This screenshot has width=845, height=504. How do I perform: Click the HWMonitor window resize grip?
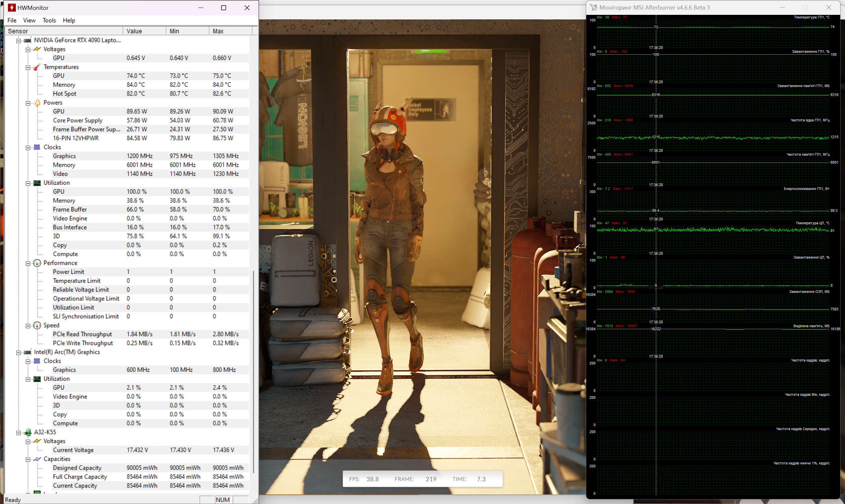tap(255, 500)
